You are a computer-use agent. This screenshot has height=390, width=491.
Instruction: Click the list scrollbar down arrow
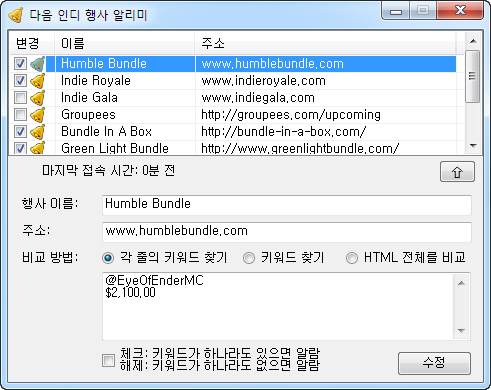click(x=473, y=146)
